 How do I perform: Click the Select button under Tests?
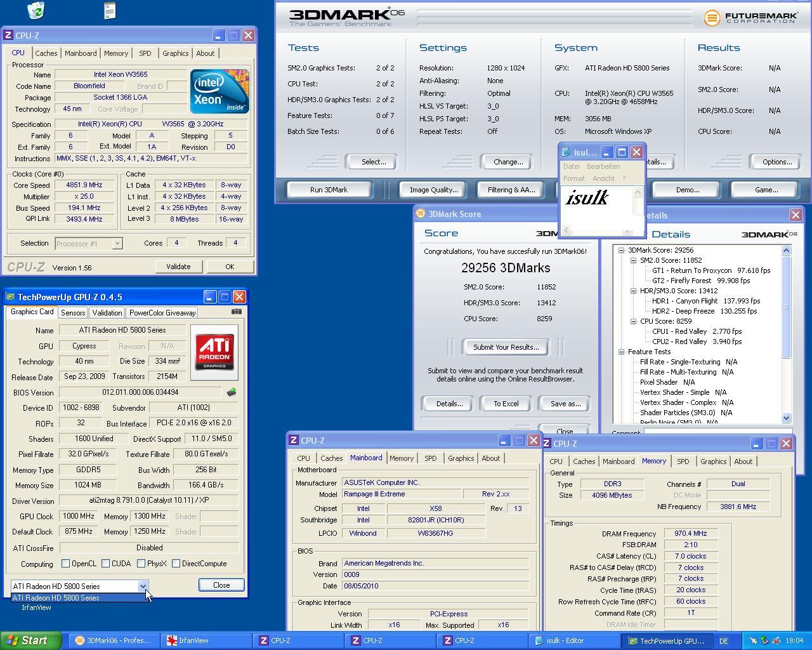374,162
